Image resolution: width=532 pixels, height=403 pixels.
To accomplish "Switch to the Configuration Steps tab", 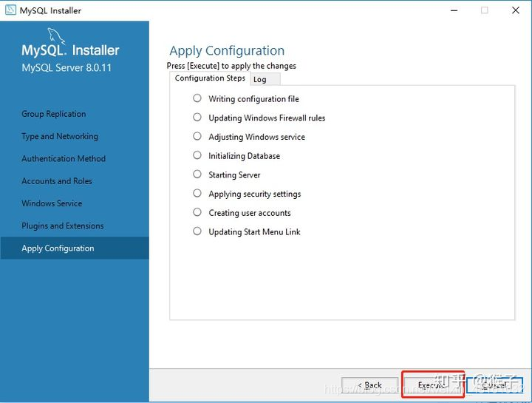I will click(x=210, y=78).
